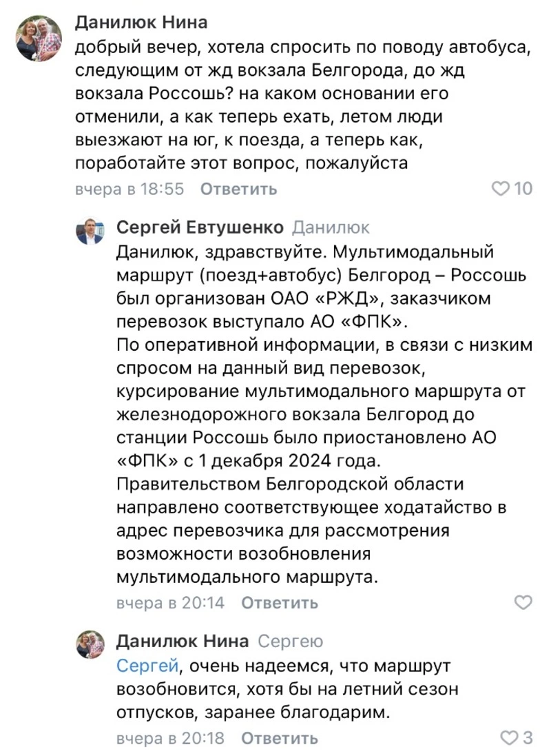Click gray 'Данилюк' reply-to label

pyautogui.click(x=331, y=227)
